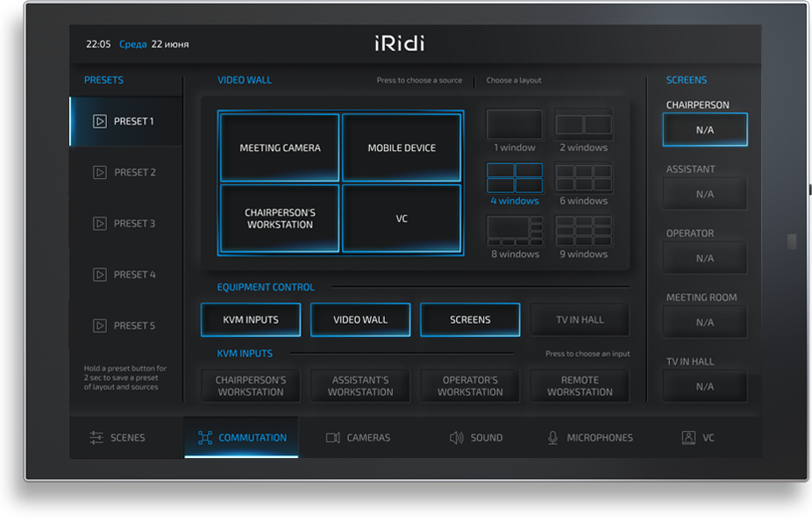The image size is (812, 523).
Task: Activate Preset 3 in presets list
Action: click(125, 224)
